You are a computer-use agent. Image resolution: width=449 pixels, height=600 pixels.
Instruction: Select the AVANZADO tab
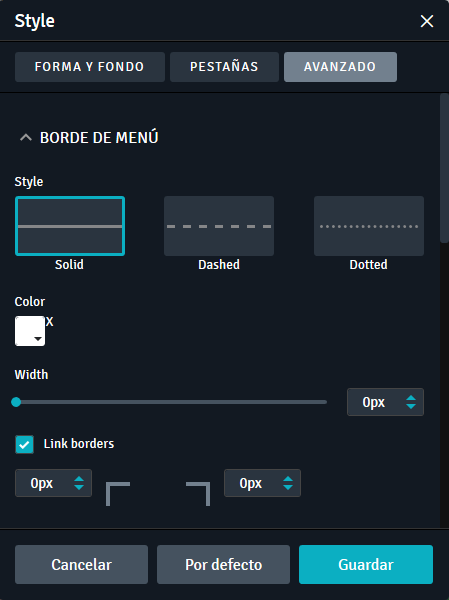(340, 67)
